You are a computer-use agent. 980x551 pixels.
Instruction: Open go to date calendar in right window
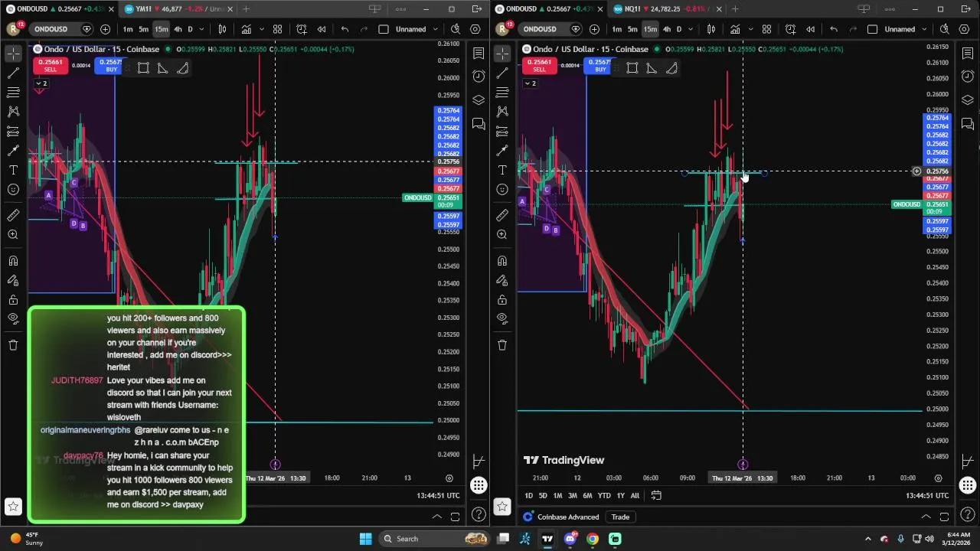(x=656, y=496)
